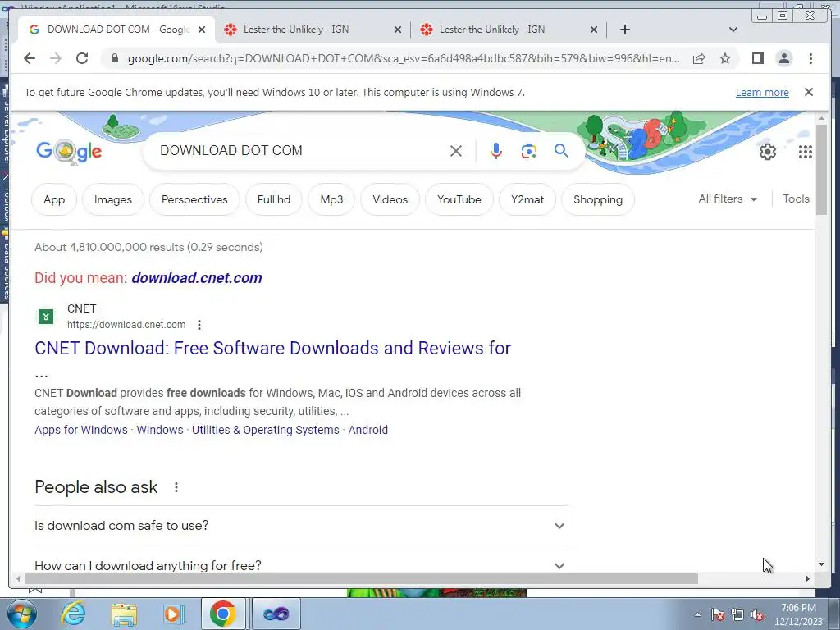
Task: Select the Shopping filter chip
Action: (598, 200)
